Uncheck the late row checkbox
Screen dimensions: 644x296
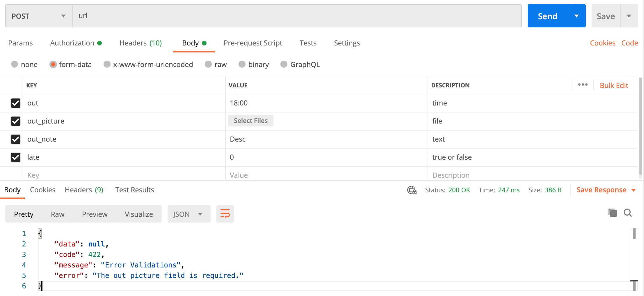pos(16,157)
